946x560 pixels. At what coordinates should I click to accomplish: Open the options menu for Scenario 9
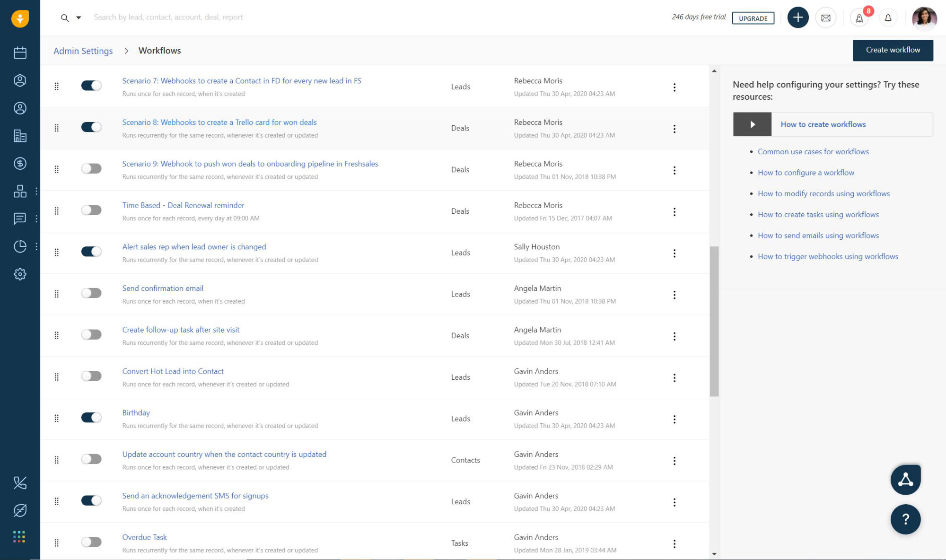(x=674, y=170)
